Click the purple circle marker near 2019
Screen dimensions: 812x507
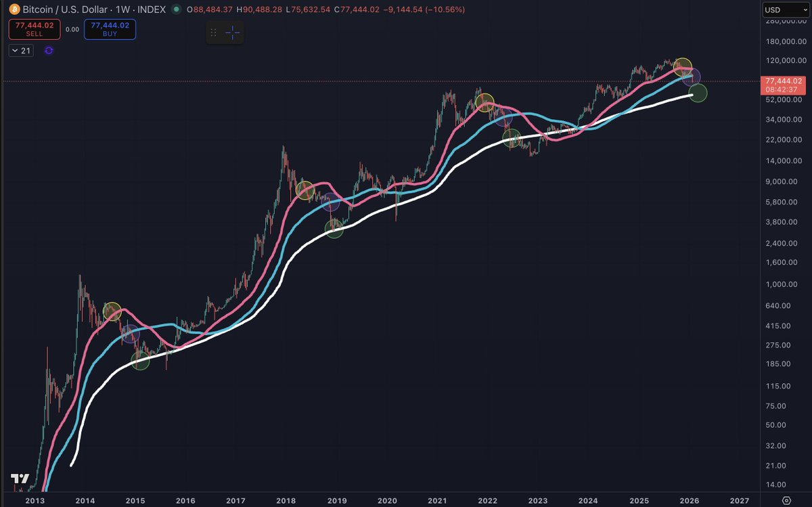tap(330, 202)
